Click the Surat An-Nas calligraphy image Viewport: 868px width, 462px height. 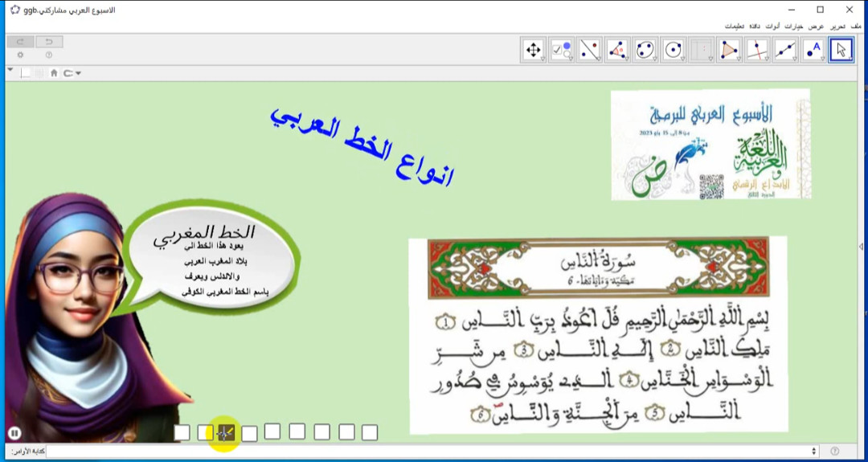point(598,335)
